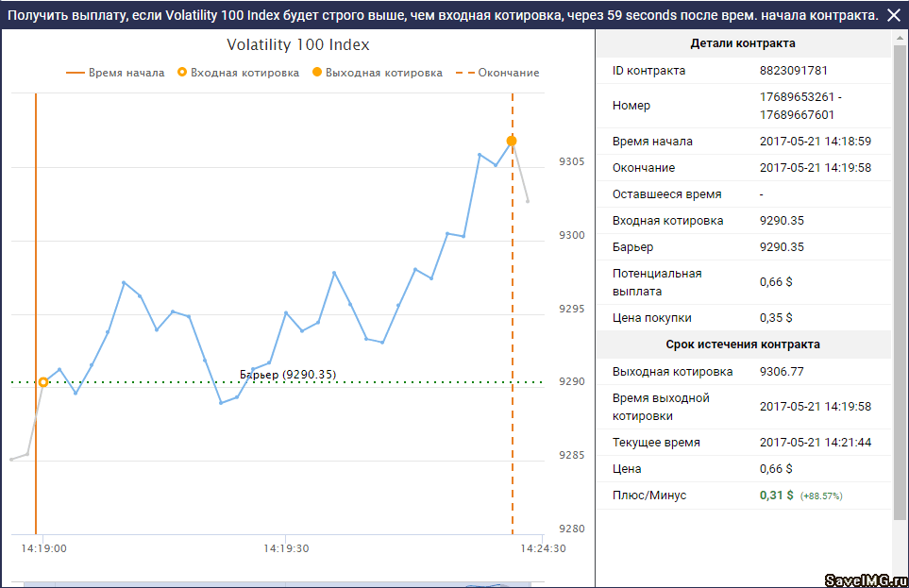Click the exit quote value 9306.77
This screenshot has width=909, height=588.
coord(782,371)
